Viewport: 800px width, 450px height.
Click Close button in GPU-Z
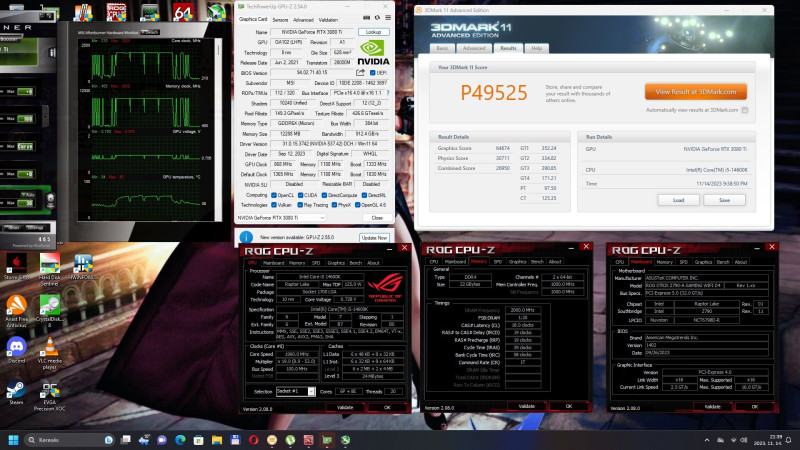[x=377, y=217]
